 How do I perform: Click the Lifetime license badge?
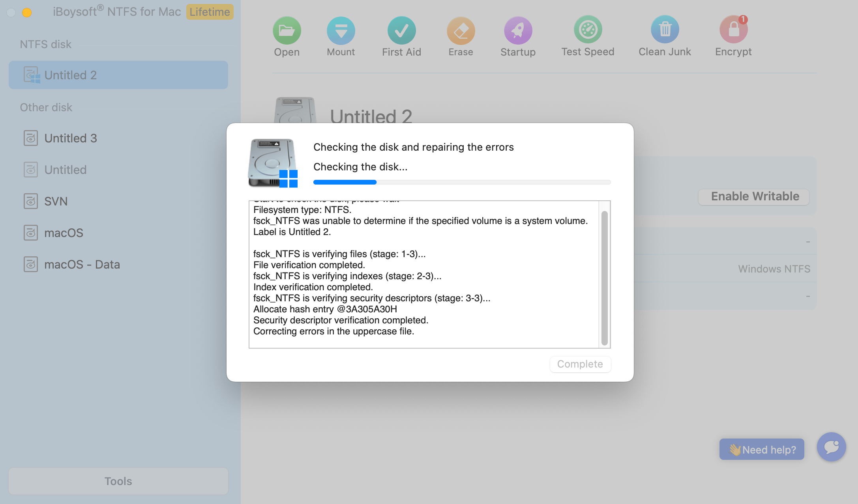click(x=210, y=12)
